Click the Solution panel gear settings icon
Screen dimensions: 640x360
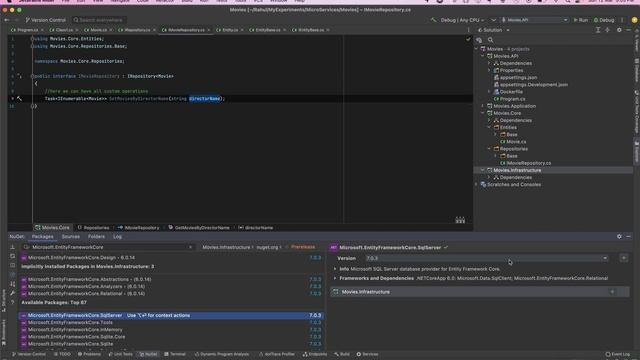619,30
